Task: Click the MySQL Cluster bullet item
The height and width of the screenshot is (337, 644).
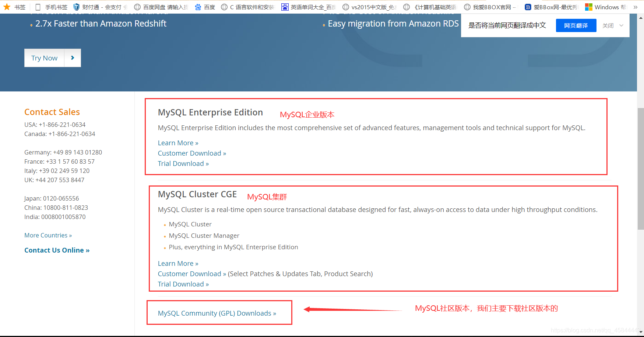Action: coord(190,224)
